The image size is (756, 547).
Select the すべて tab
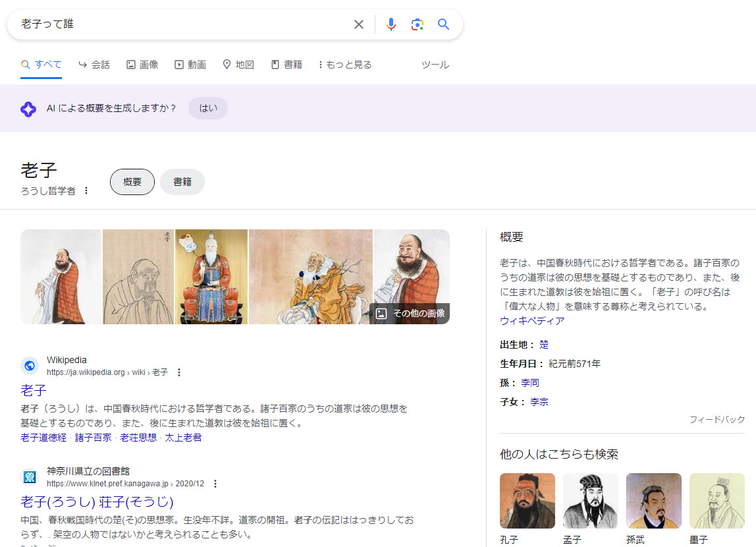(41, 65)
